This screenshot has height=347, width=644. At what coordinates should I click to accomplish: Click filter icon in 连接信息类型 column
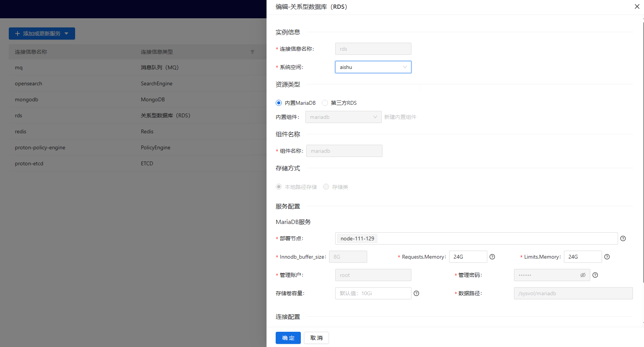click(x=252, y=52)
